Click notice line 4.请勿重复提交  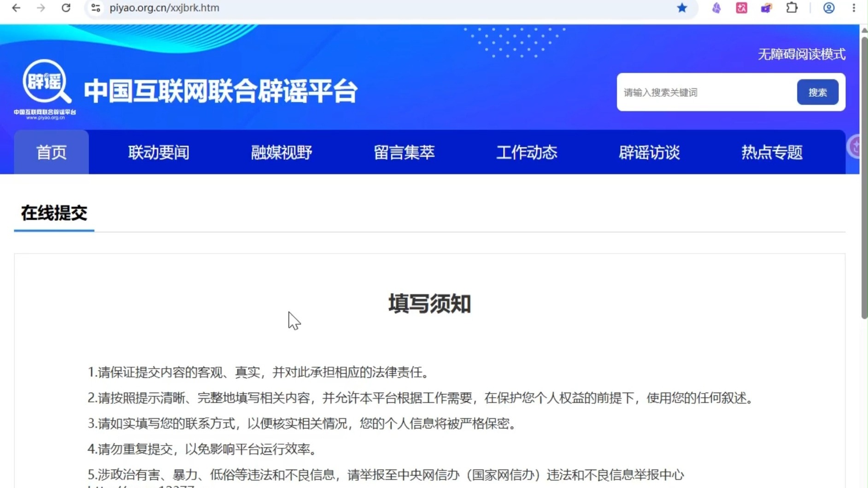pyautogui.click(x=204, y=449)
